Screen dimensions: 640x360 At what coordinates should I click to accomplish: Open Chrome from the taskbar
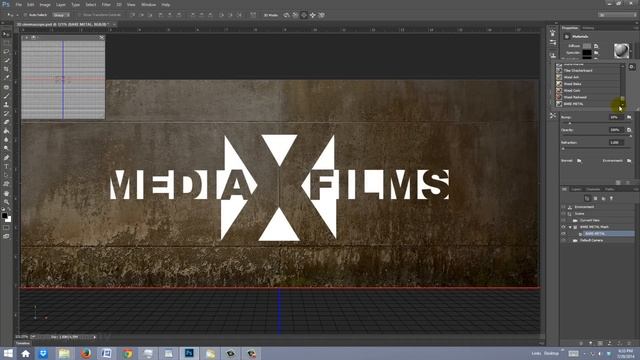pyautogui.click(x=128, y=353)
